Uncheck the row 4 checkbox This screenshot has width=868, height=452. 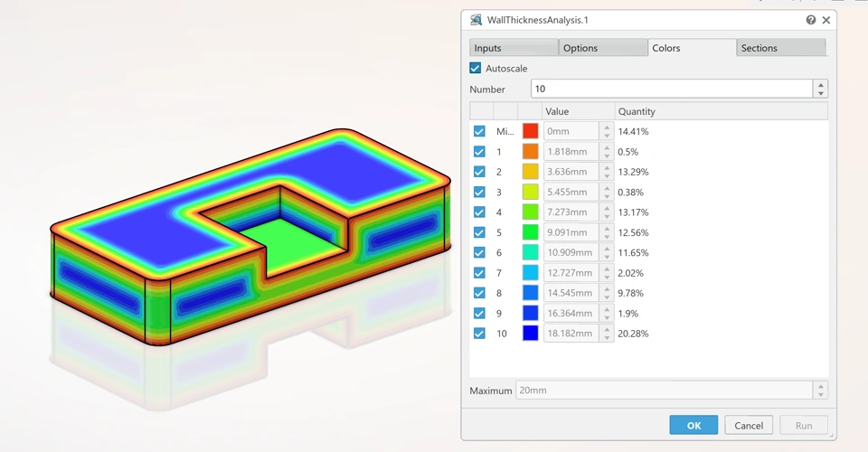pyautogui.click(x=479, y=212)
